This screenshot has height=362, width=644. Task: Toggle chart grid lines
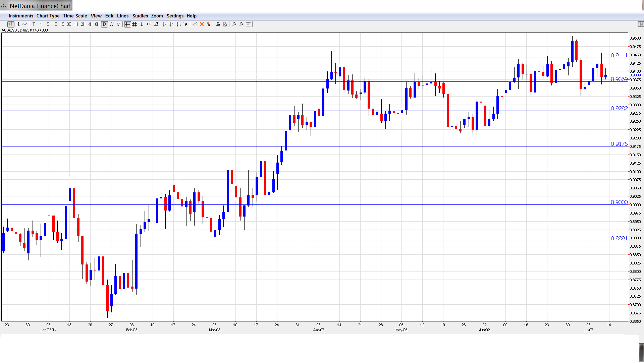click(135, 24)
